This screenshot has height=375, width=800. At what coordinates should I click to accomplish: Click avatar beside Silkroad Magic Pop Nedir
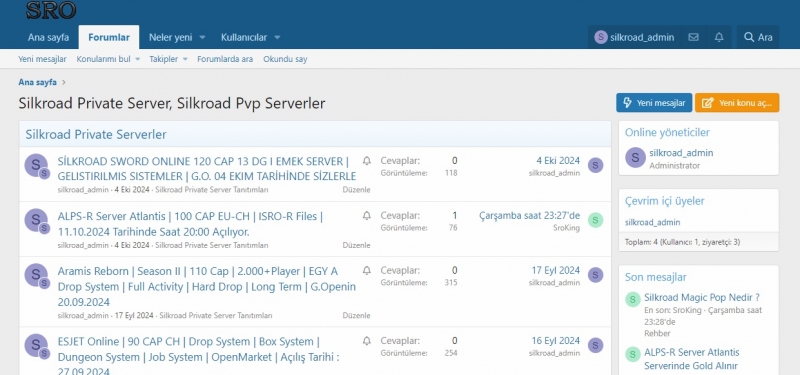pyautogui.click(x=633, y=299)
